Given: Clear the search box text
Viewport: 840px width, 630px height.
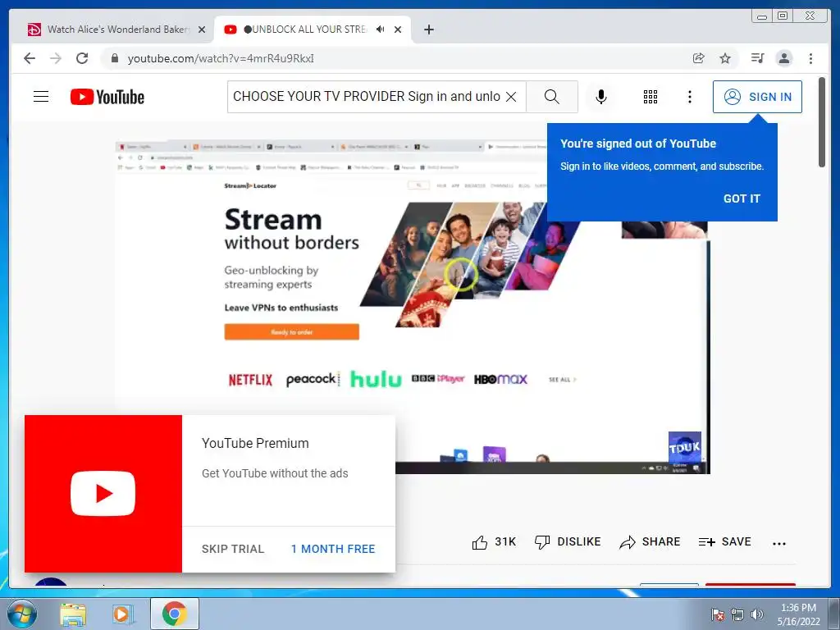Looking at the screenshot, I should coord(511,97).
